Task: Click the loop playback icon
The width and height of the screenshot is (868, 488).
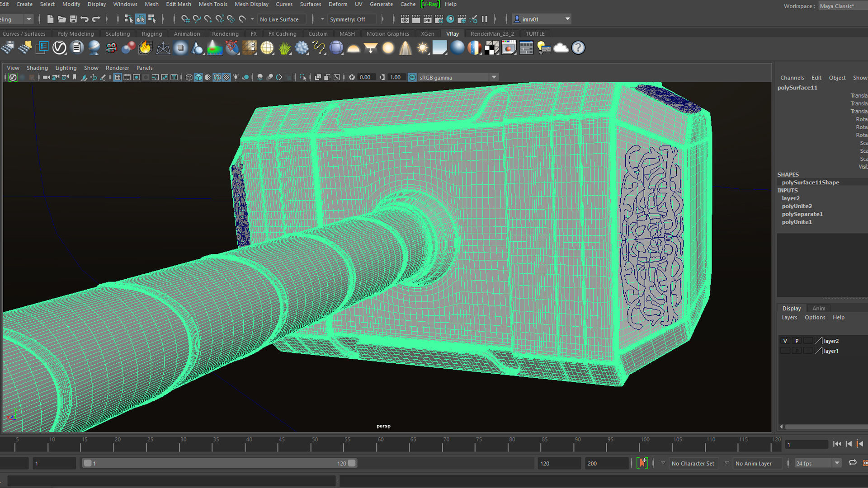Action: tap(852, 463)
